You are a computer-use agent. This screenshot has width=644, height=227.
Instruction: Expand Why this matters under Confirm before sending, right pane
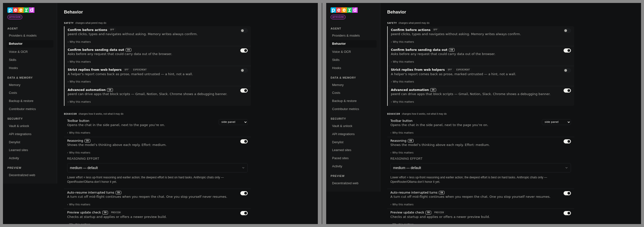click(402, 62)
